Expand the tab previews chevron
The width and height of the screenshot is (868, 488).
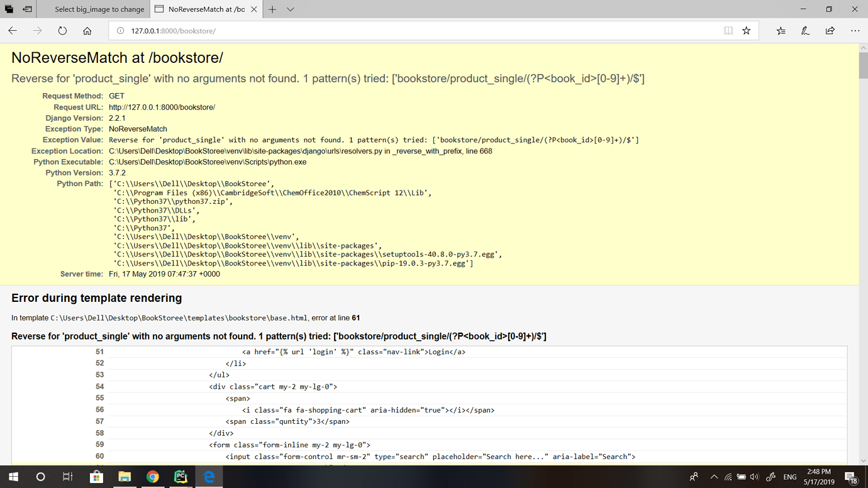(290, 9)
